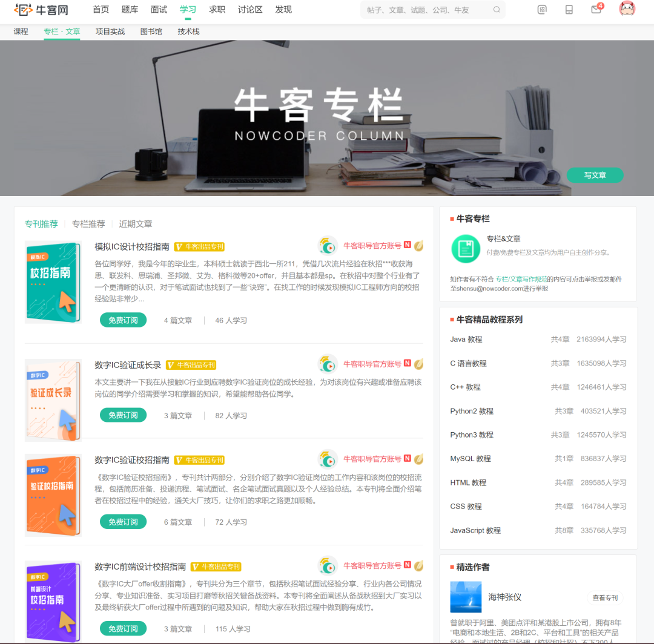Open 题库 in top navigation
The image size is (654, 644).
tap(130, 10)
